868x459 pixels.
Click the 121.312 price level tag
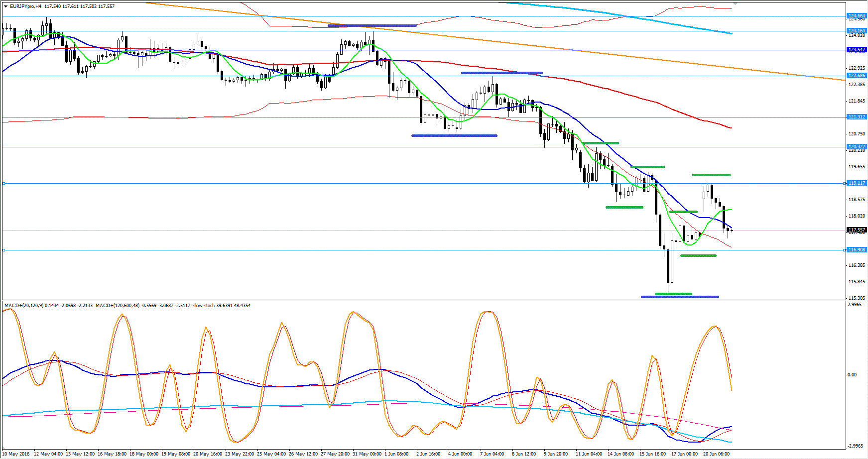pyautogui.click(x=857, y=117)
